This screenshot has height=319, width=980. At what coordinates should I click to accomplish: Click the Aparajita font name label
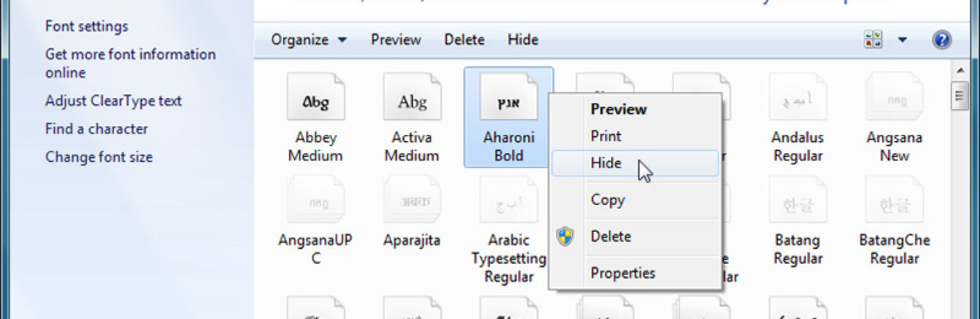pos(412,240)
